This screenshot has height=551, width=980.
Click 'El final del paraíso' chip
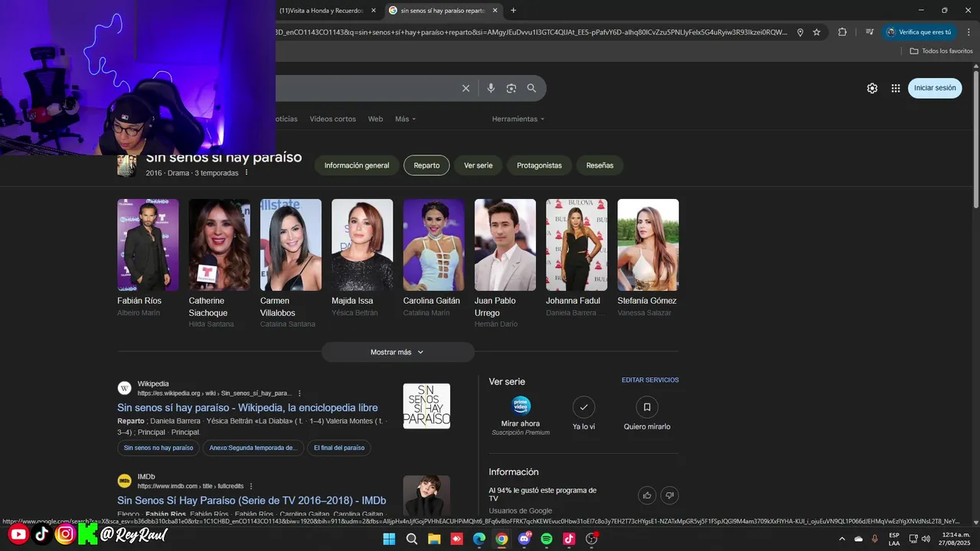[x=339, y=448]
